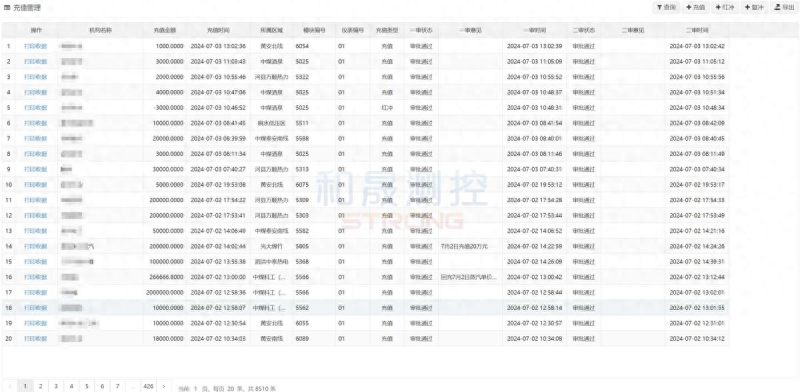The image size is (800, 392).
Task: Jump to last page 426
Action: [x=148, y=386]
